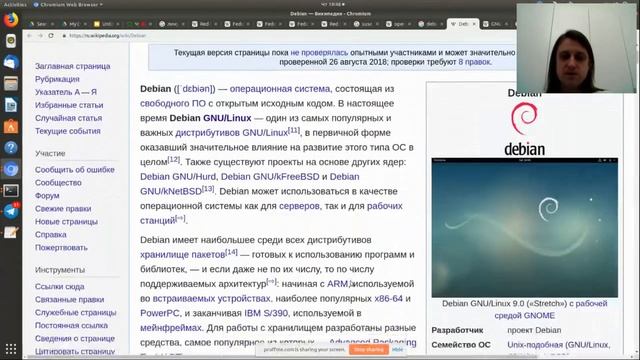Click 'Hide' on the screen sharing bar
640x360 pixels.
(x=398, y=349)
